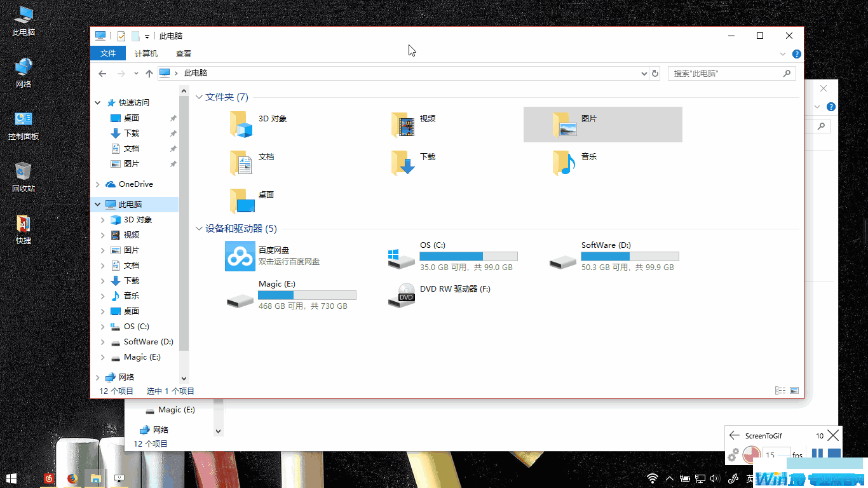868x488 pixels.
Task: Open the 视频 folder
Action: click(403, 125)
